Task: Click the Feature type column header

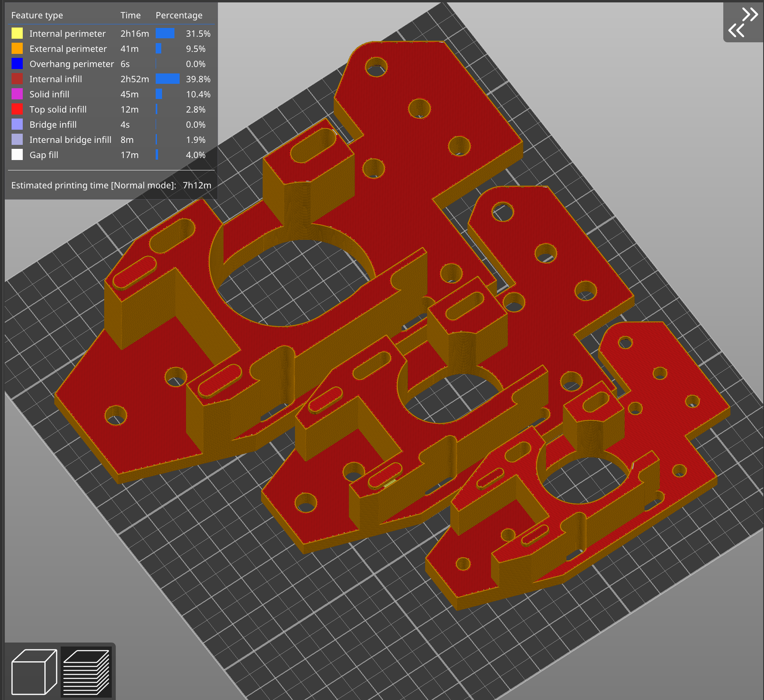Action: pyautogui.click(x=37, y=15)
